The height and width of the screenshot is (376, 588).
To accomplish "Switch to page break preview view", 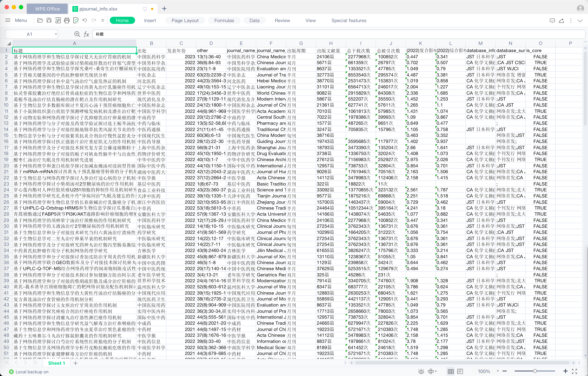I will point(460,371).
